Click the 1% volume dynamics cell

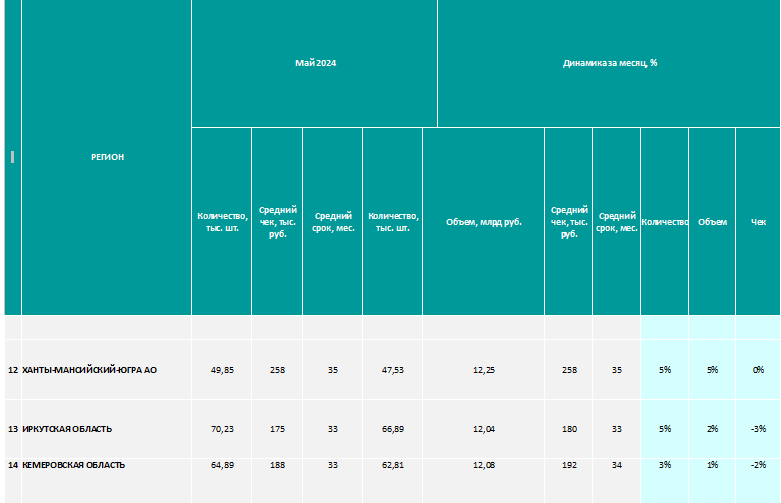(712, 481)
